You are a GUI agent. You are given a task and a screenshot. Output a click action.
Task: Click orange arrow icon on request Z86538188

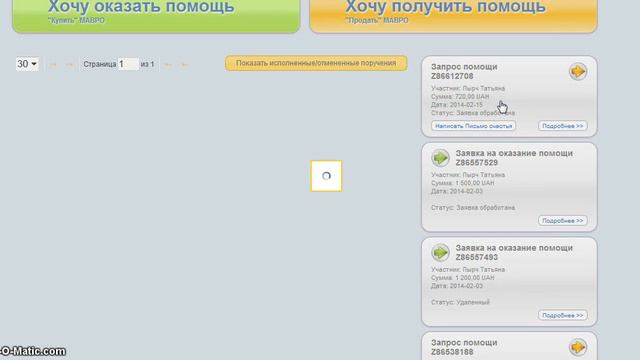click(x=578, y=347)
